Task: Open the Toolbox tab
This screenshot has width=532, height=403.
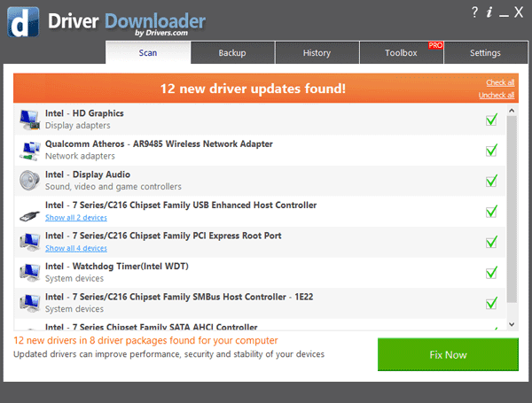Action: click(401, 53)
